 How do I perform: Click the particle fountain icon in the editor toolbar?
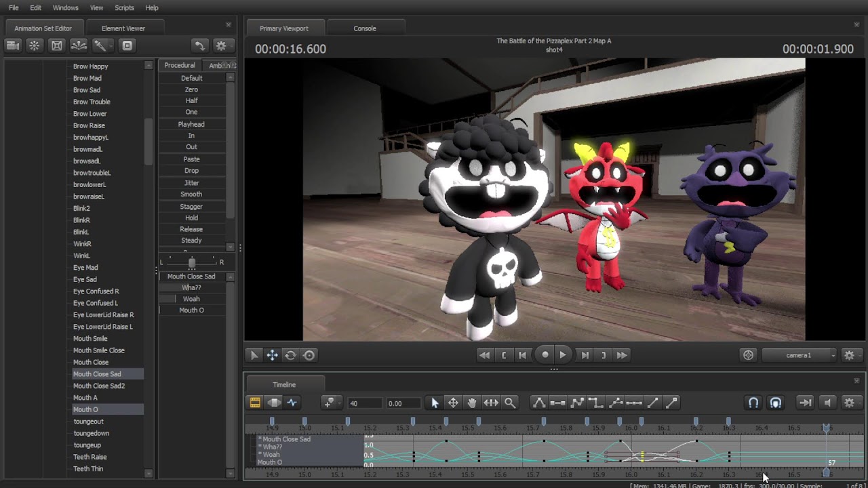pos(79,45)
